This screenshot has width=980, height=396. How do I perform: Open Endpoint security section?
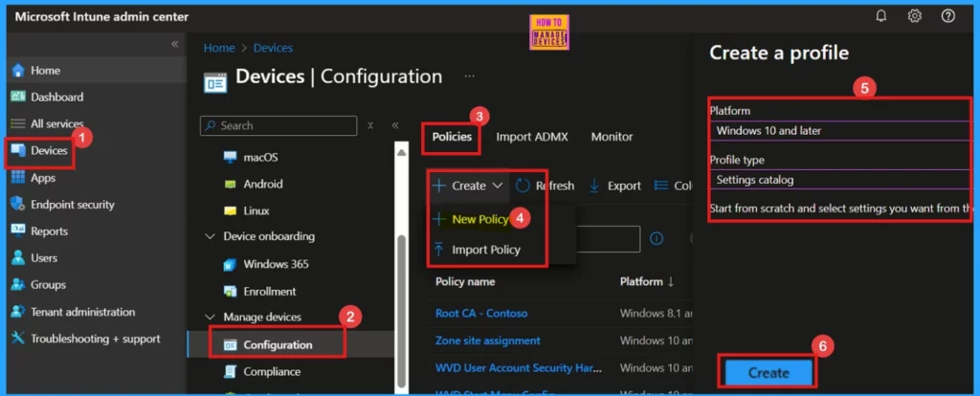point(73,205)
